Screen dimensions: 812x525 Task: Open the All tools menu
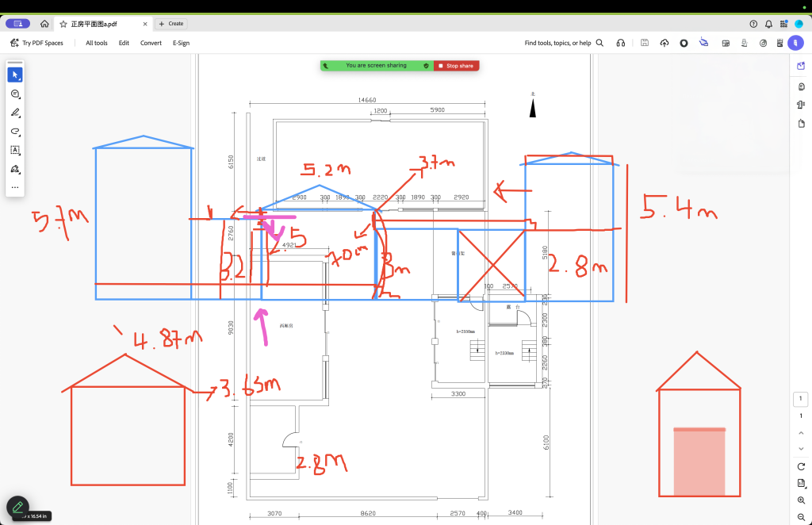coord(97,43)
